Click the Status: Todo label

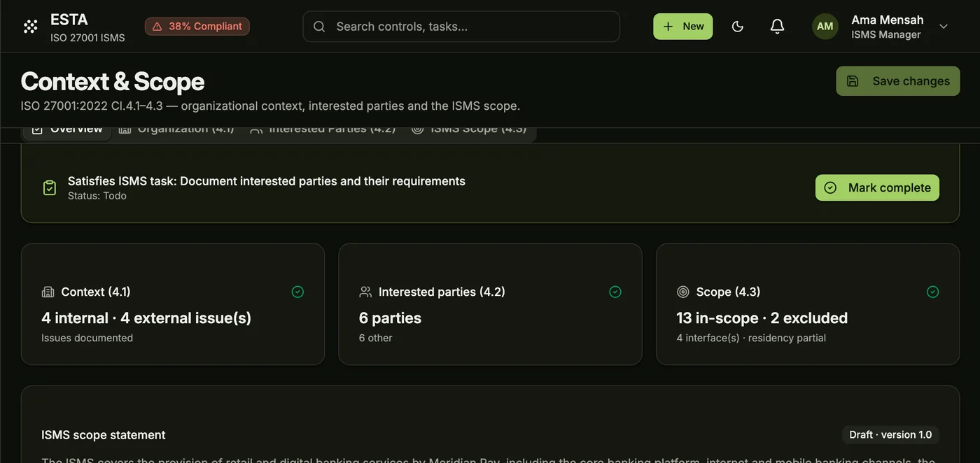[97, 196]
